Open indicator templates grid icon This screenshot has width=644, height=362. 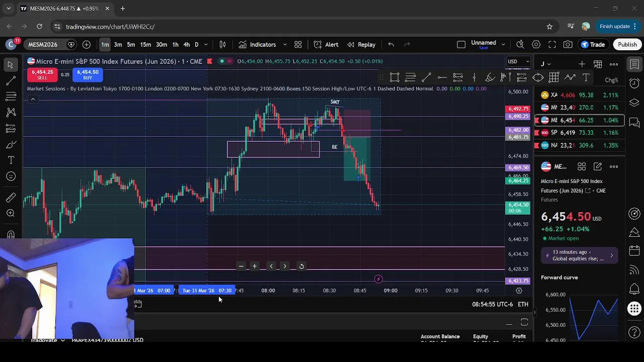coord(298,44)
